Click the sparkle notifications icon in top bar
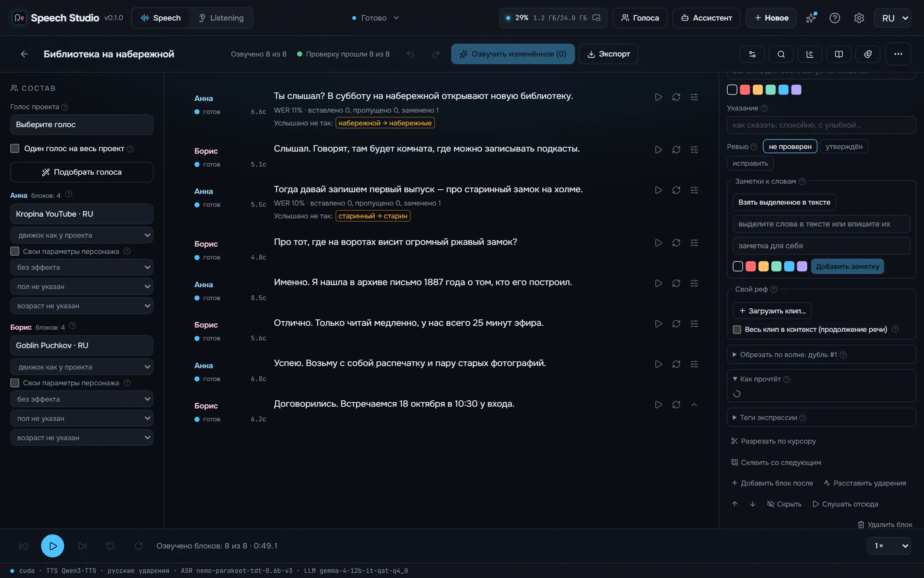 pos(811,18)
